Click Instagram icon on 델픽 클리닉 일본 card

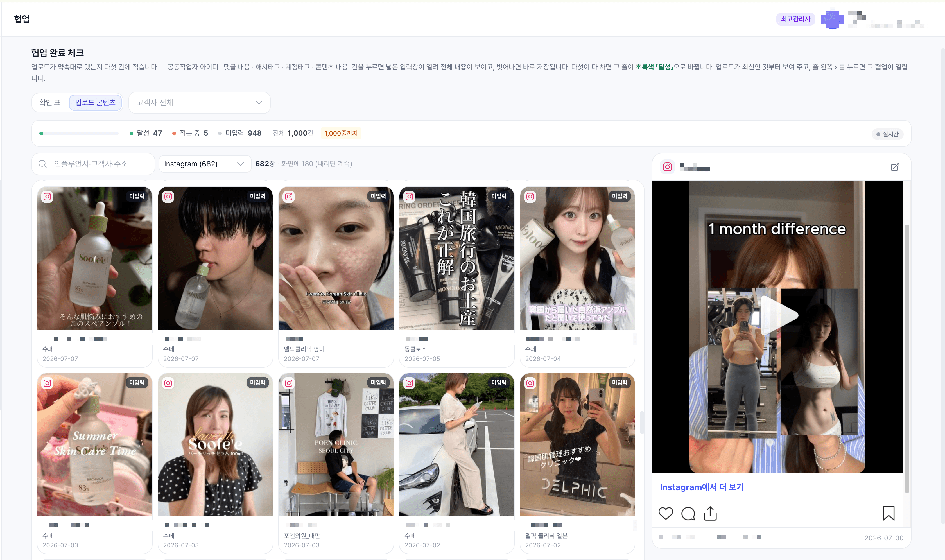(530, 383)
